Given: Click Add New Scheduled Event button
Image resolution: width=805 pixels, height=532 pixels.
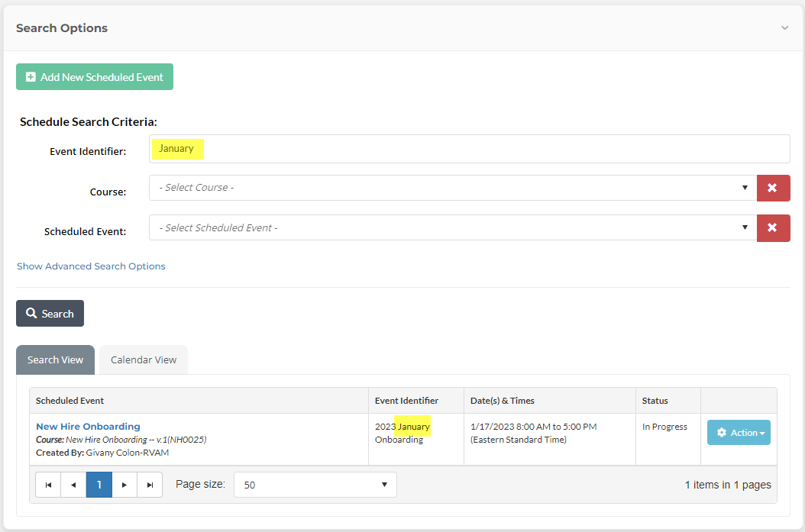Looking at the screenshot, I should pyautogui.click(x=95, y=77).
